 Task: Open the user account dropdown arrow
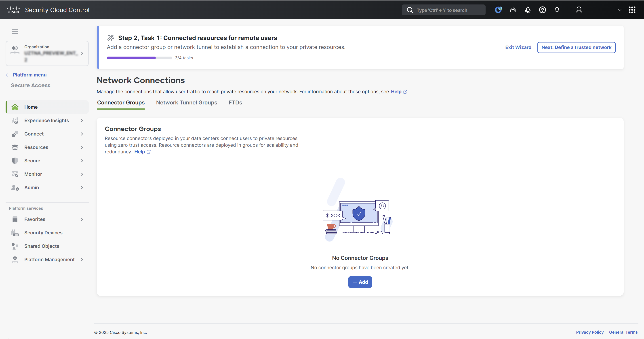619,10
